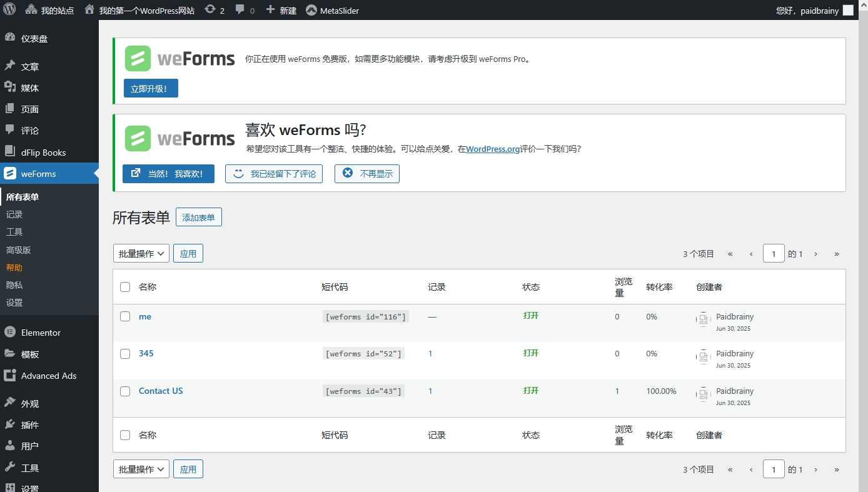Click the user avatar next to paidbrainy
This screenshot has height=492, width=868.
[847, 11]
